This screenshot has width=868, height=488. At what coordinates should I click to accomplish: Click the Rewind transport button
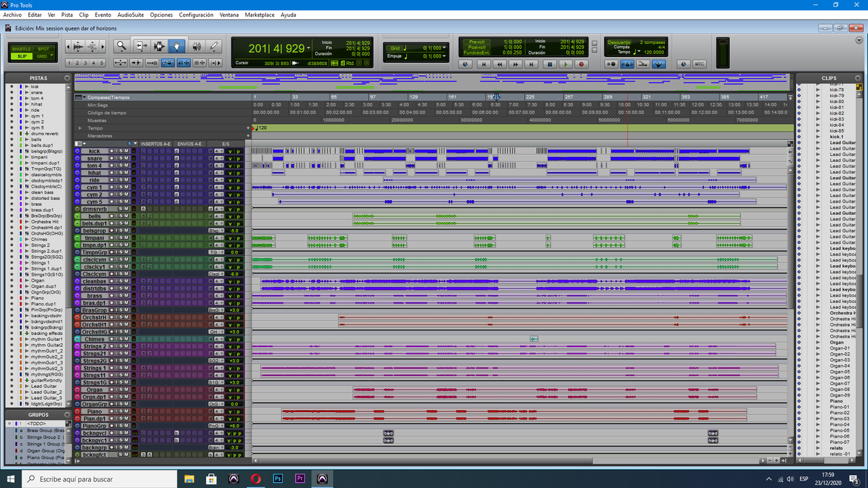pyautogui.click(x=500, y=64)
